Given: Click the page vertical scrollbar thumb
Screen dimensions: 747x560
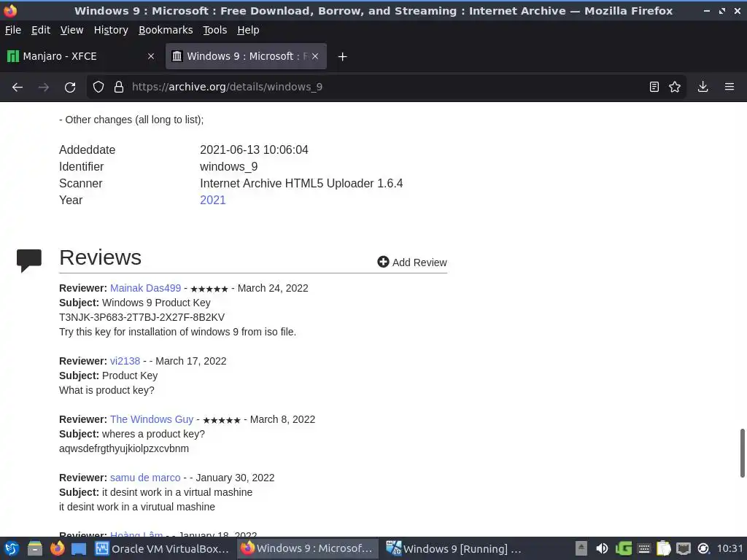Looking at the screenshot, I should tap(742, 453).
